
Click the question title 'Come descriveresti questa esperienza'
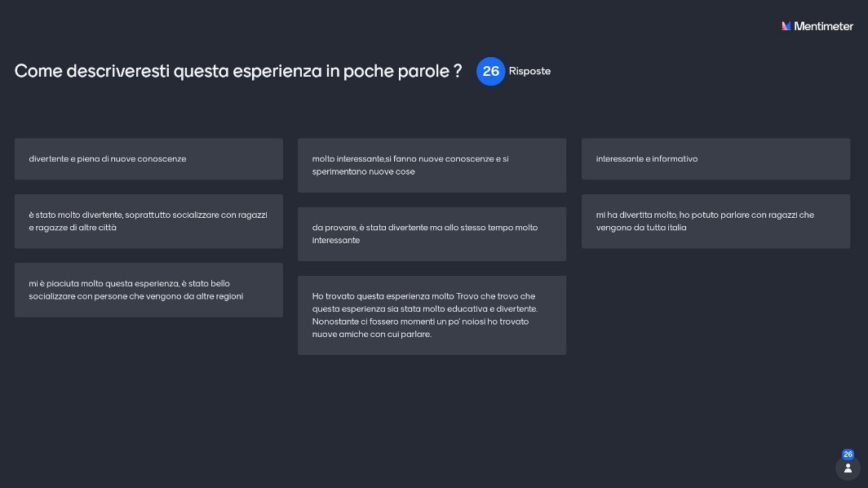[x=238, y=71]
